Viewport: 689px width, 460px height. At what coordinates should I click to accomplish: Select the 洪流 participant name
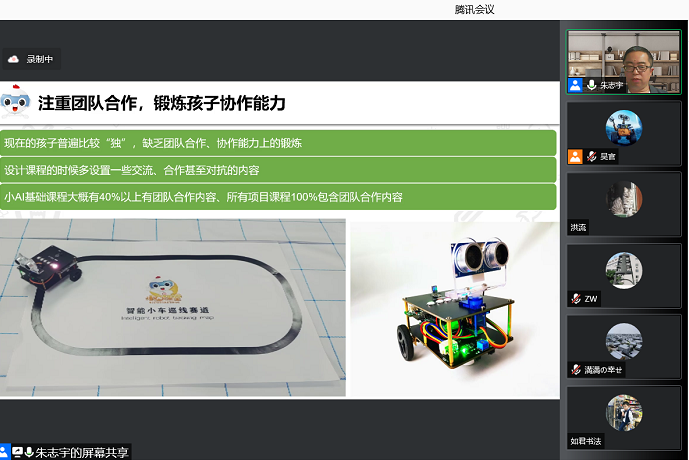coord(578,228)
